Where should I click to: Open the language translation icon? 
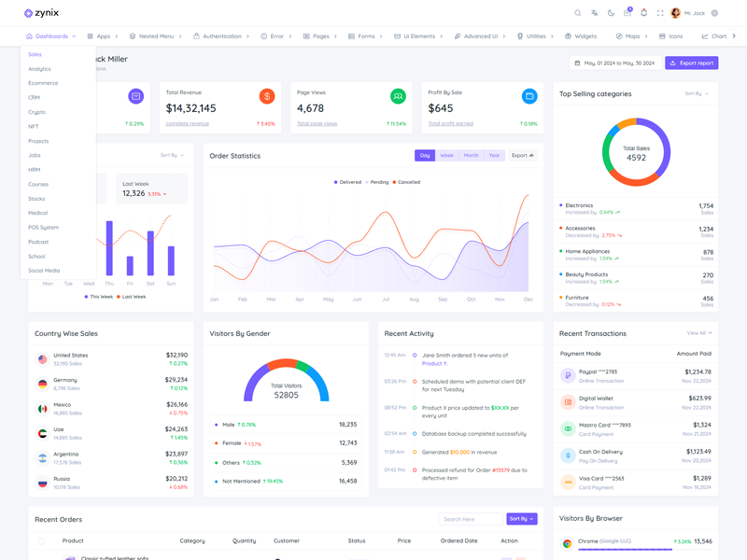pos(594,13)
